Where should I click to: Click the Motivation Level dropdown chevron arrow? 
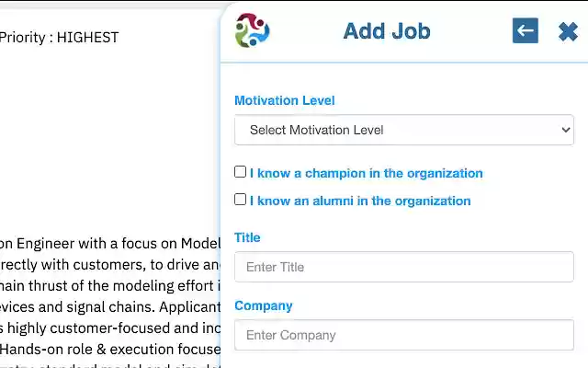[x=565, y=130]
